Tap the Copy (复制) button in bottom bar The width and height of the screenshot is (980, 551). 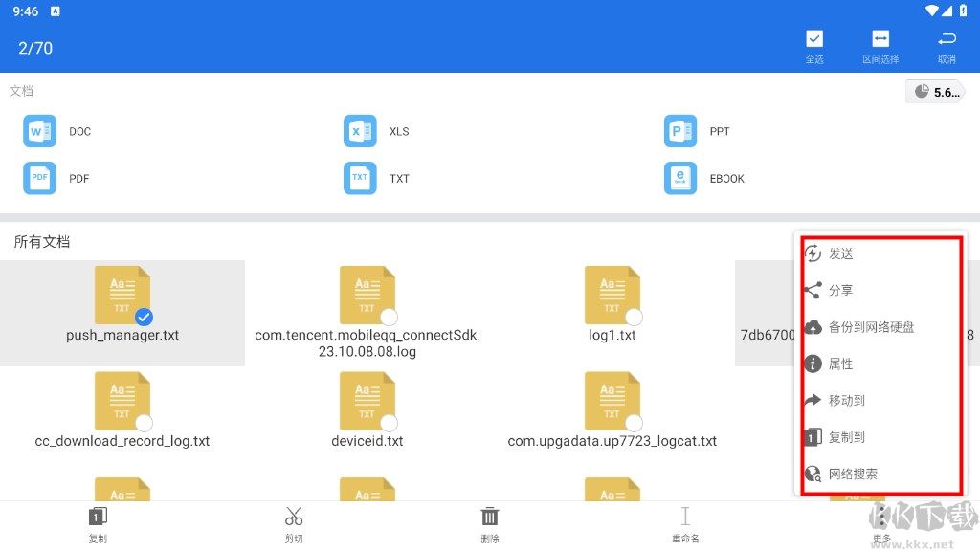tap(98, 525)
